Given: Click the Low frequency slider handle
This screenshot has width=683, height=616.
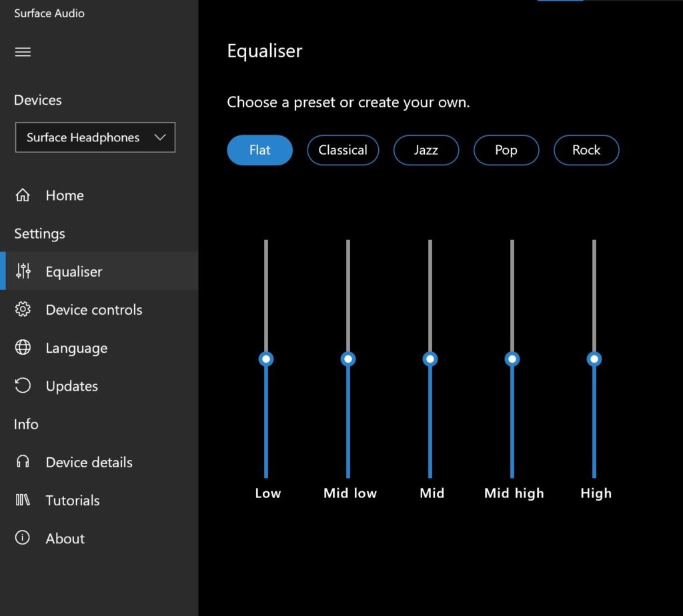Looking at the screenshot, I should click(x=266, y=359).
